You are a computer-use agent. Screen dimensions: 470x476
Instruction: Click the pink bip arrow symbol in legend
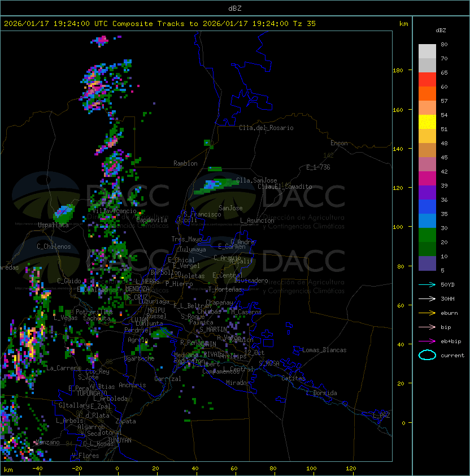coord(427,327)
